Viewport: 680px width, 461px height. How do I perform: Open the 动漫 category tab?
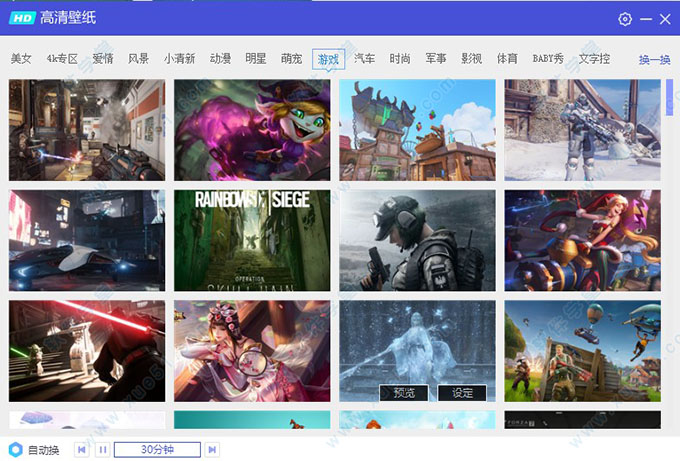click(x=220, y=59)
